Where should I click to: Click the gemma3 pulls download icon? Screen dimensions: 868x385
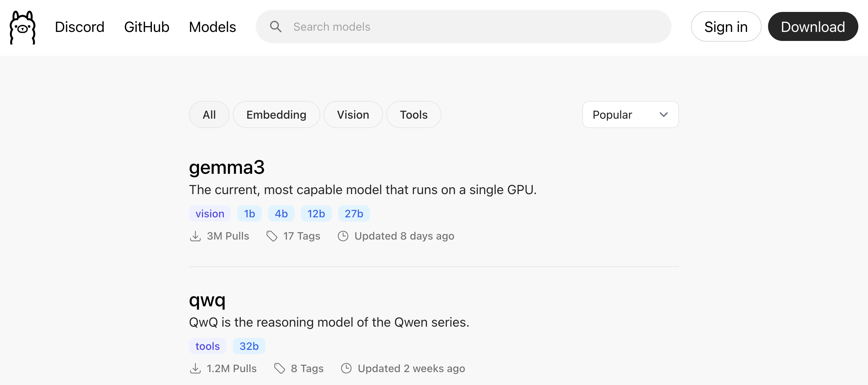point(195,236)
